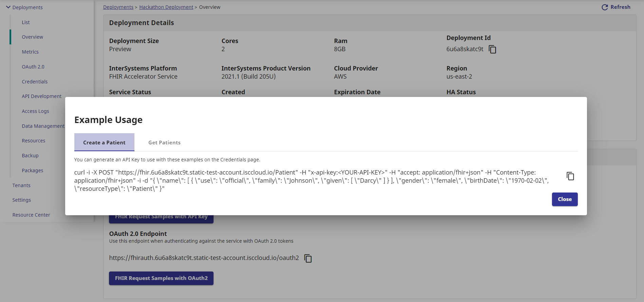Open Access Logs in sidebar
Viewport: 644px width, 302px height.
tap(35, 111)
